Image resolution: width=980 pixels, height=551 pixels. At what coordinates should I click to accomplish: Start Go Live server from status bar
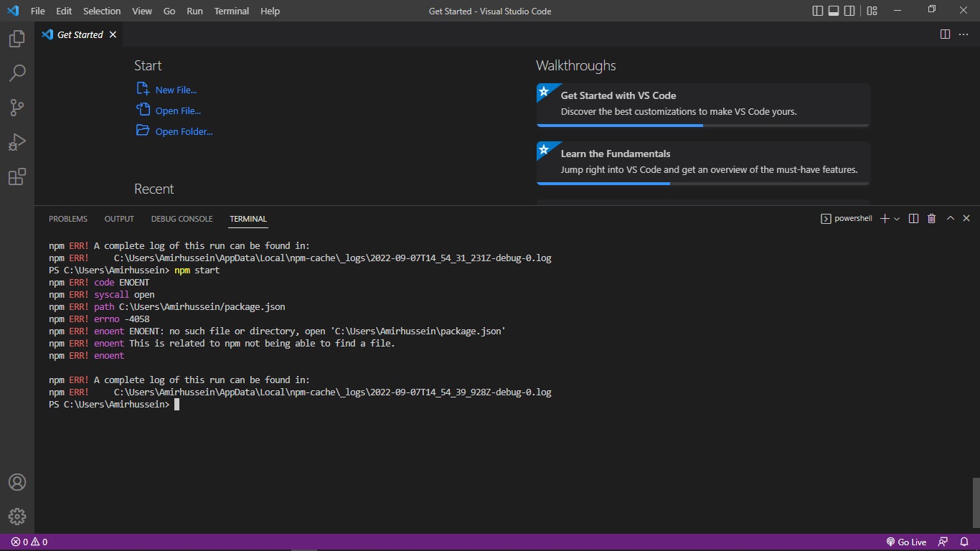[906, 542]
